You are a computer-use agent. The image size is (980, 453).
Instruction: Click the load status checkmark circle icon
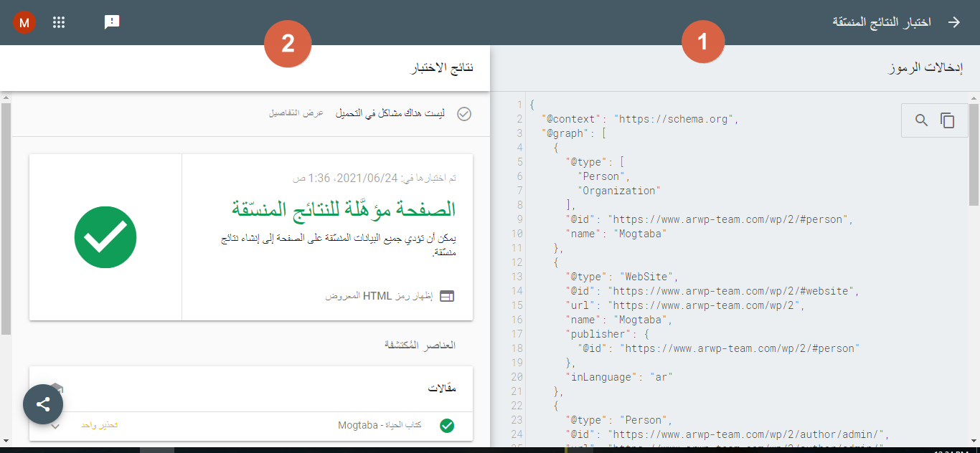(464, 114)
